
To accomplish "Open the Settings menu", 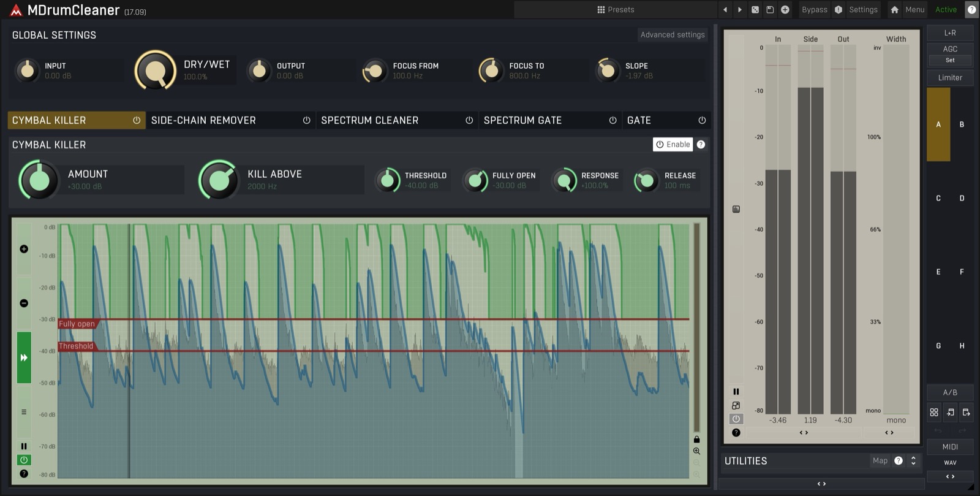I will pos(863,9).
